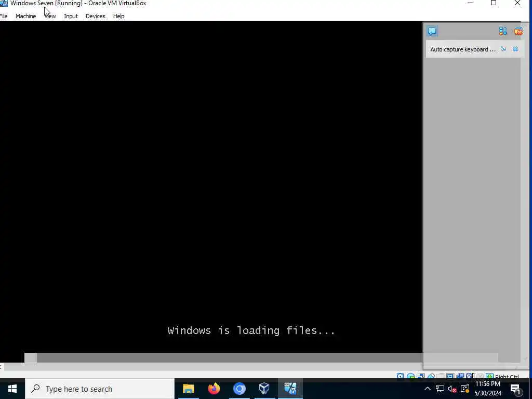
Task: Open the View menu
Action: pyautogui.click(x=50, y=16)
